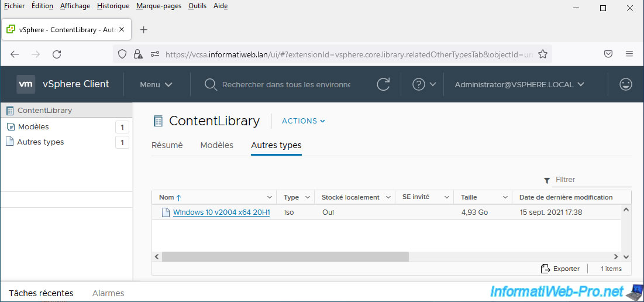Click the vSphere refresh icon in header
Screen dimensions: 644x302
[x=383, y=84]
